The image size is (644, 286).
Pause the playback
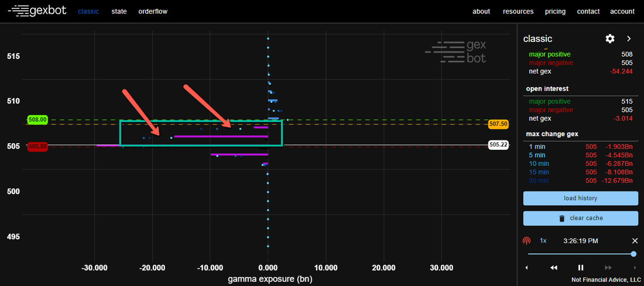point(581,267)
